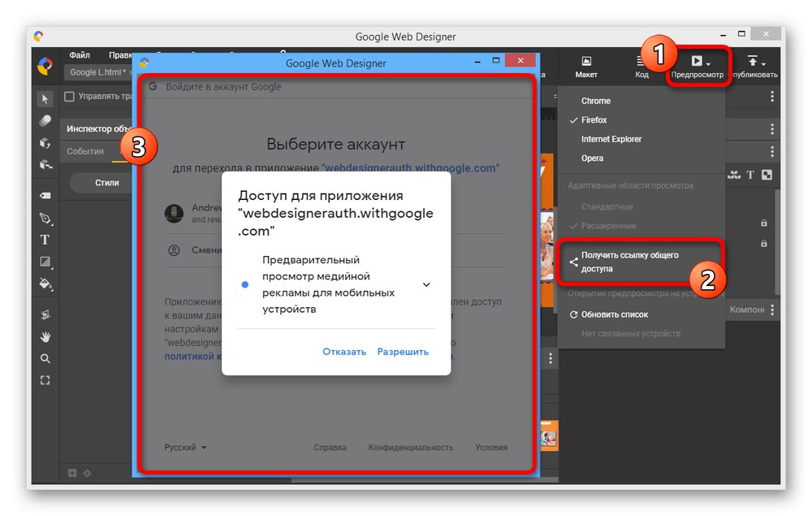Click Отказать in access dialog

pyautogui.click(x=343, y=352)
